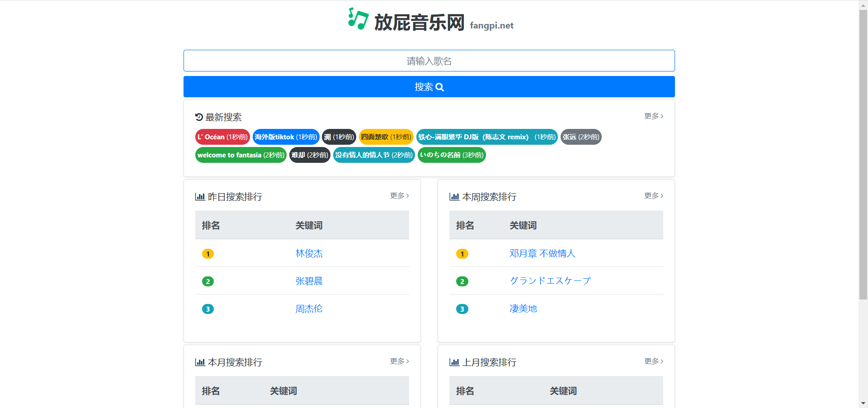Select the 海外版tiktok search tag
This screenshot has height=408, width=868.
pos(286,137)
